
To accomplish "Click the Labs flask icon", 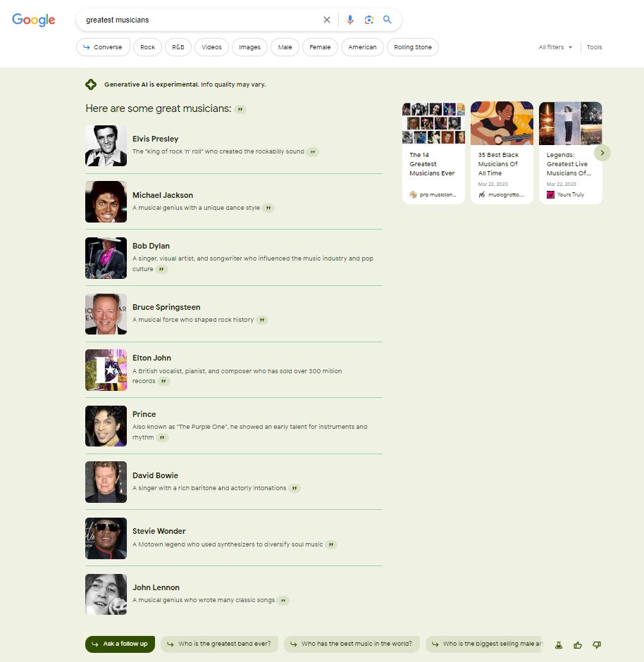I will tap(558, 644).
